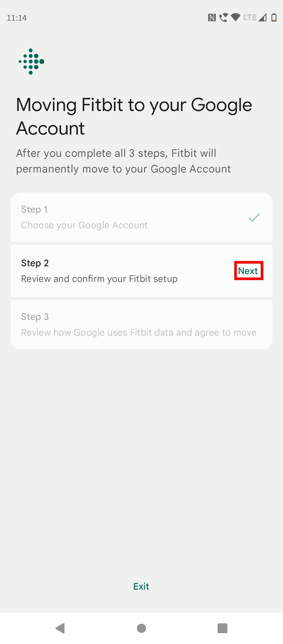The width and height of the screenshot is (283, 644).
Task: Click the Moving Fitbit heading
Action: pos(134,116)
